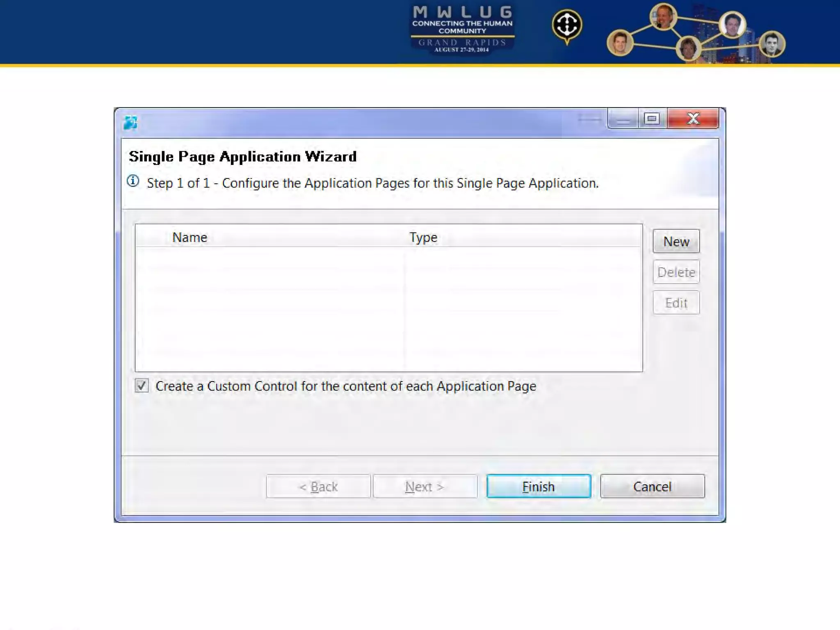Click the top-left person photo in header
The width and height of the screenshot is (840, 630).
(x=663, y=16)
